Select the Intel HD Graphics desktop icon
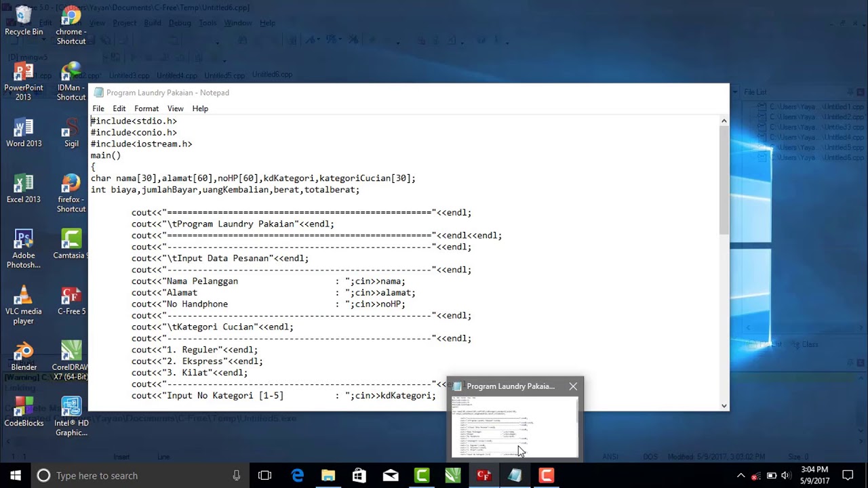Screen dimensions: 868x488 71,417
